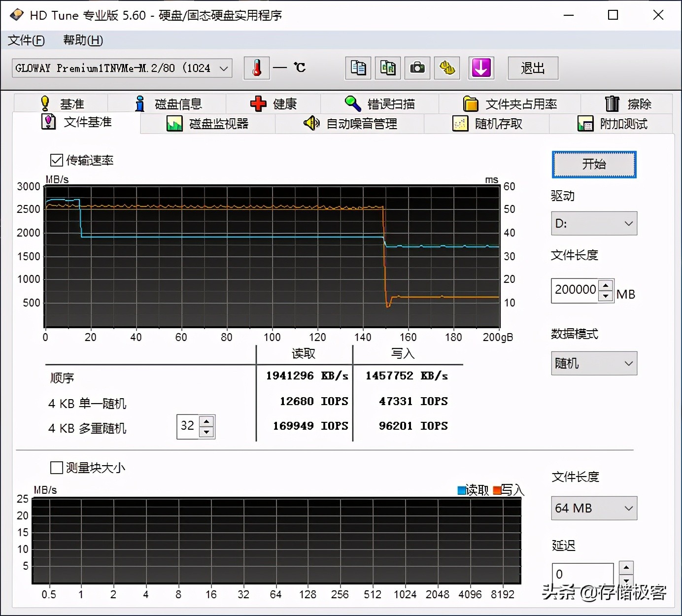The width and height of the screenshot is (682, 616).
Task: Click the copy results icon
Action: coord(358,68)
